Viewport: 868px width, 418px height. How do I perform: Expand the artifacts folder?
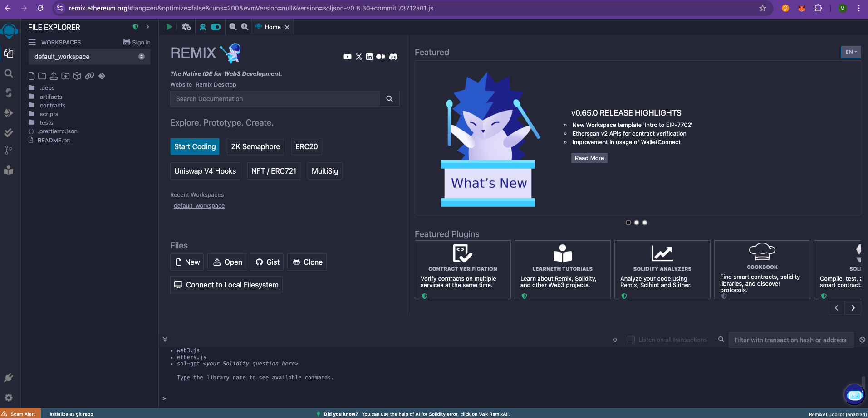click(51, 97)
